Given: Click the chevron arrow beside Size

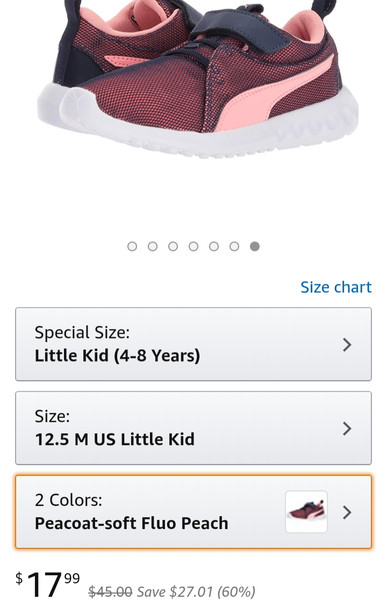Looking at the screenshot, I should (347, 429).
